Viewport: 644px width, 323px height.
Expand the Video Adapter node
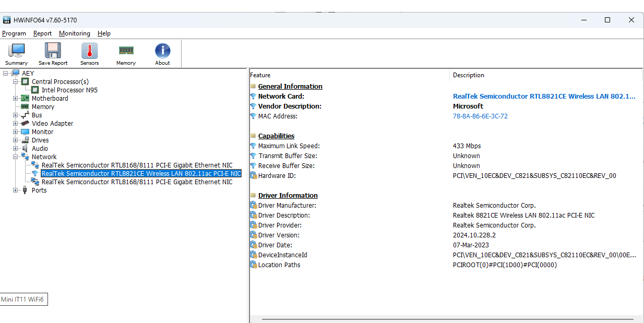[15, 124]
